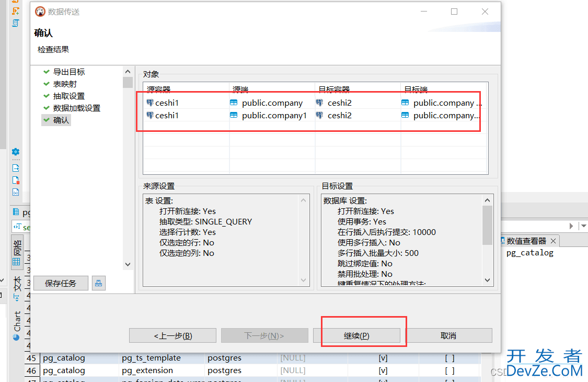Screen dimensions: 588x382
Task: Click the right arrow icon above value viewer
Action: 571,226
